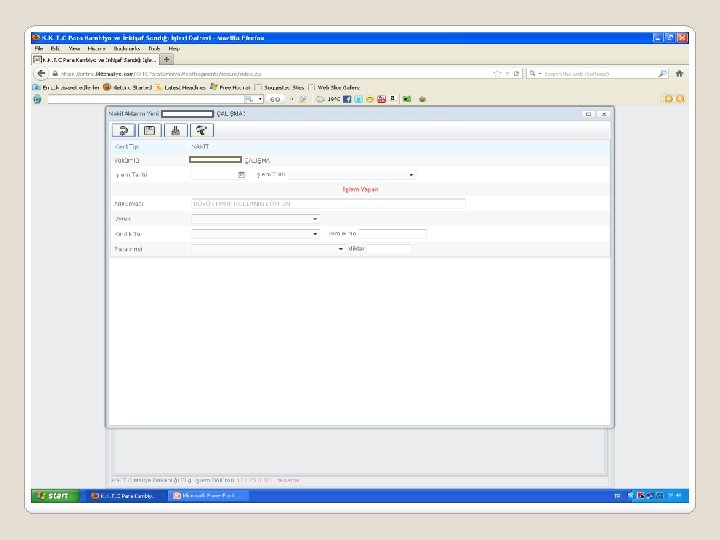This screenshot has width=720, height=540.
Task: Click the first dialog toolbar icon with curved arrow
Action: (x=124, y=130)
